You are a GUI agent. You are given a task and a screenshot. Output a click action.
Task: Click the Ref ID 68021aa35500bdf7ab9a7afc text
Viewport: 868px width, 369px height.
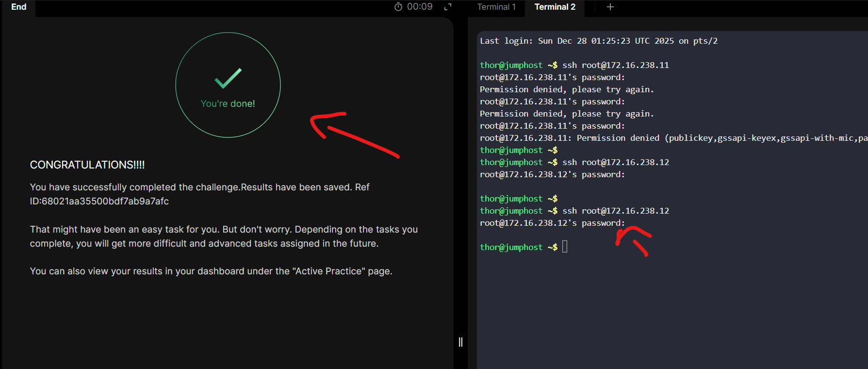[105, 201]
